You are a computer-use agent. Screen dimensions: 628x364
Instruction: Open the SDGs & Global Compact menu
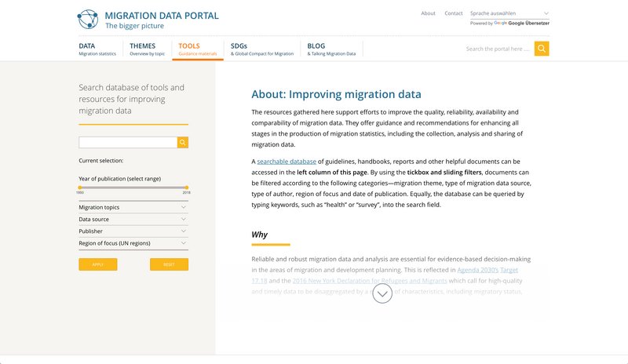[262, 49]
